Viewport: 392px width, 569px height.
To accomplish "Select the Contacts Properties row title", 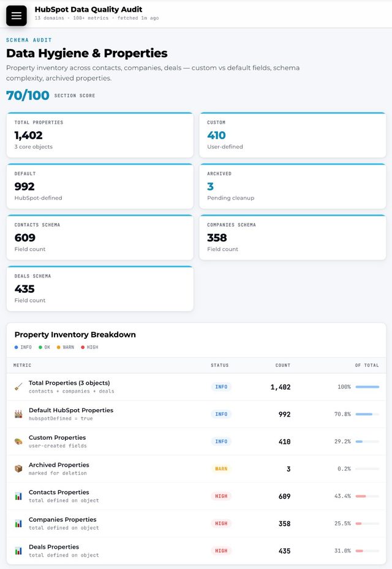I will click(59, 492).
